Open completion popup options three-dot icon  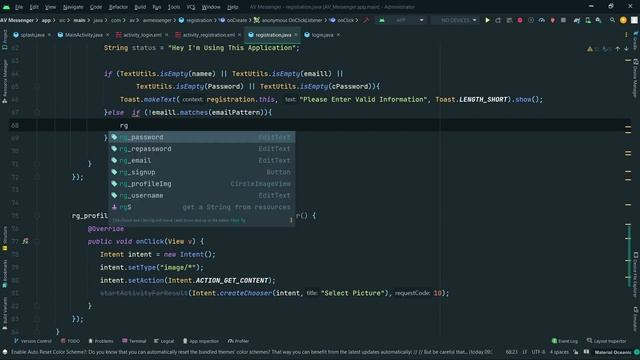291,220
